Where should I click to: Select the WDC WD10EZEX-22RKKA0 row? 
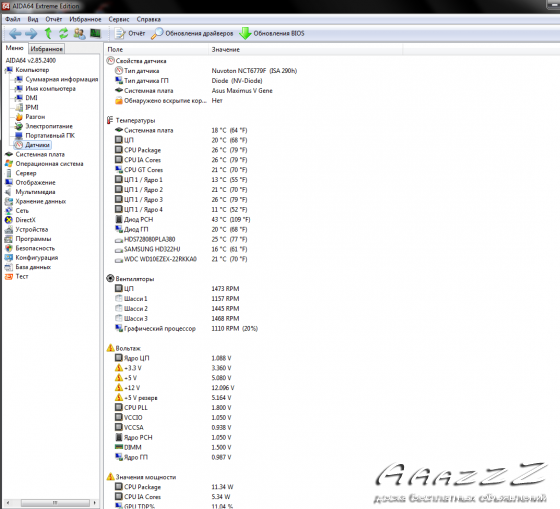pos(181,259)
